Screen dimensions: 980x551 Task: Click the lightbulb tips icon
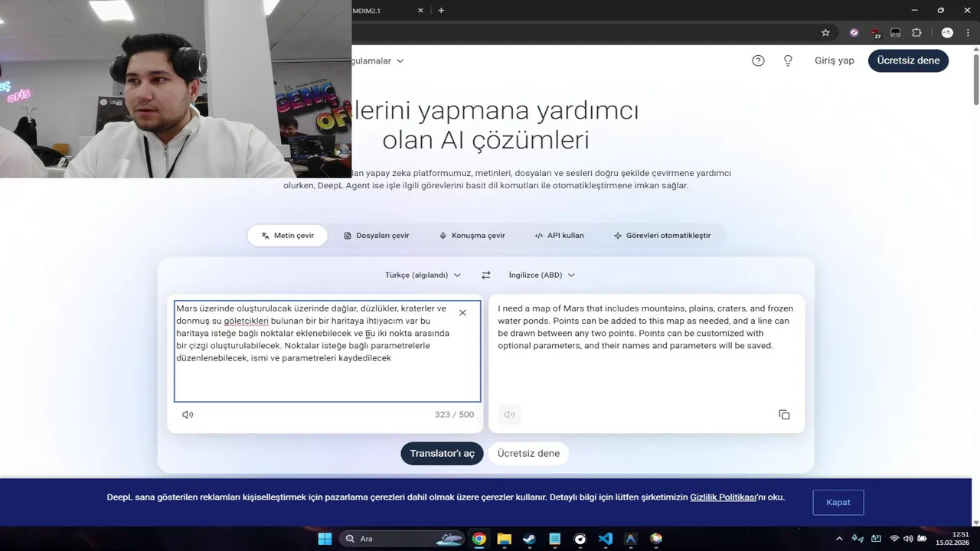[788, 60]
